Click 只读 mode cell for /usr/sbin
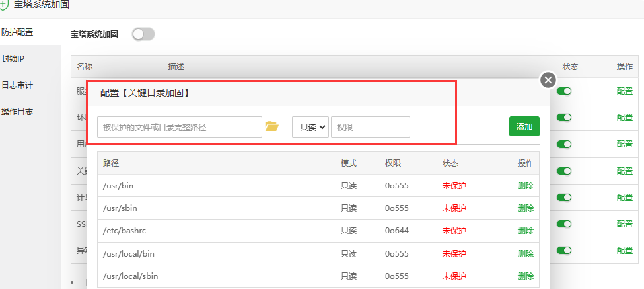 point(349,208)
